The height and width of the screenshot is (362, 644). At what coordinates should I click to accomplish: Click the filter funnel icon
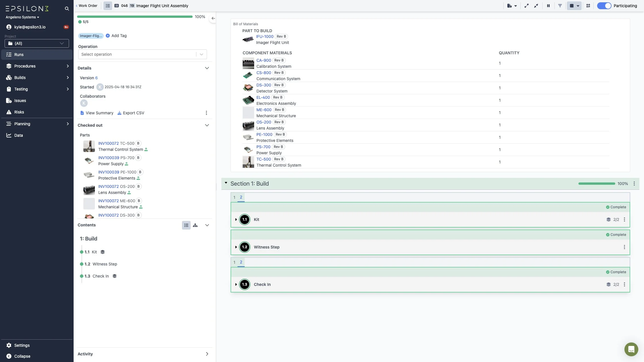coord(560,6)
